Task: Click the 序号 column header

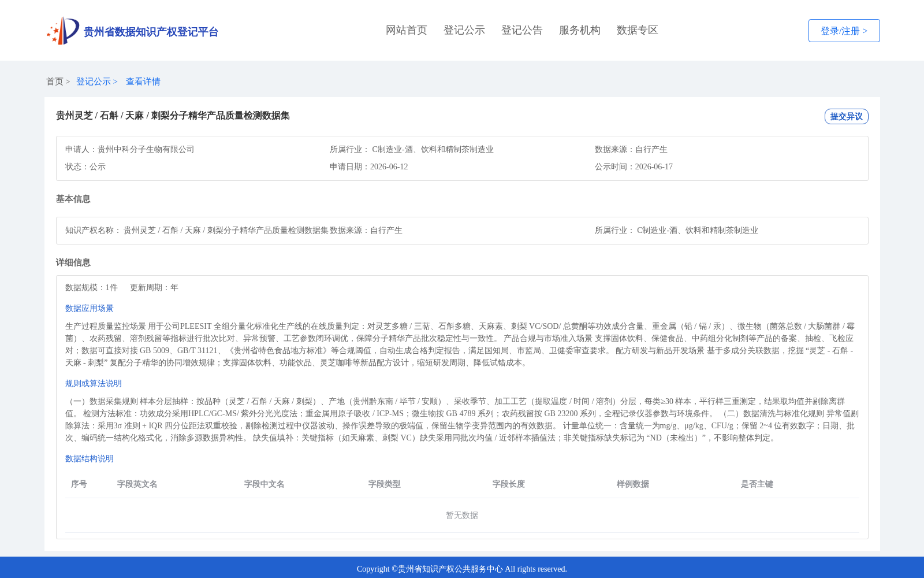Action: (x=79, y=484)
